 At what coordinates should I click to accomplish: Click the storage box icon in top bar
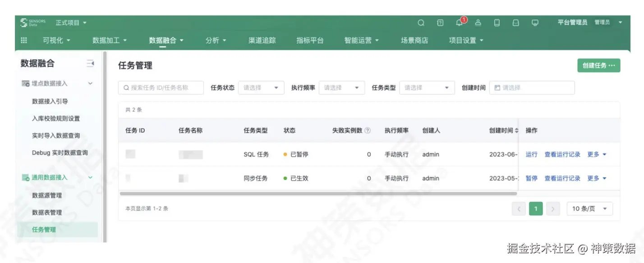[515, 23]
